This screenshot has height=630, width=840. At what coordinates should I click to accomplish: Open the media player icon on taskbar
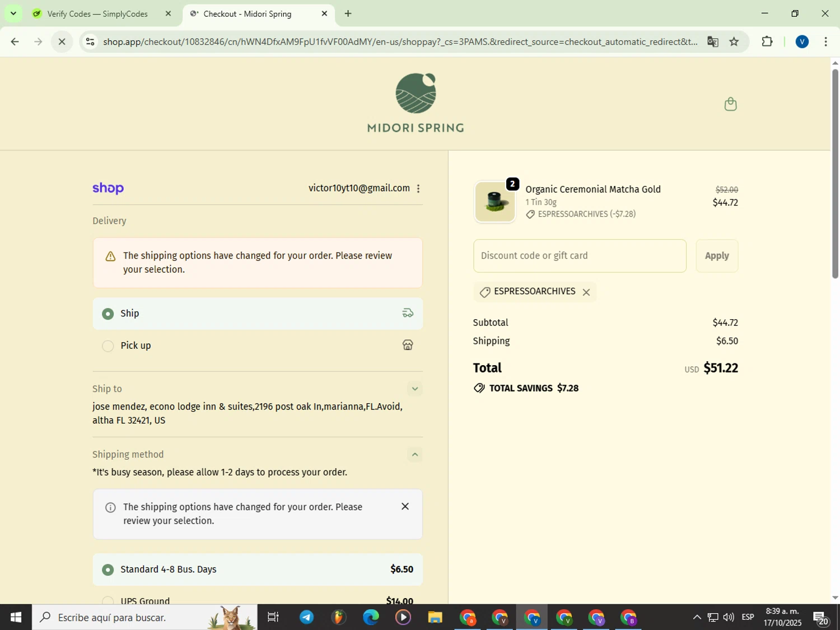(x=403, y=617)
